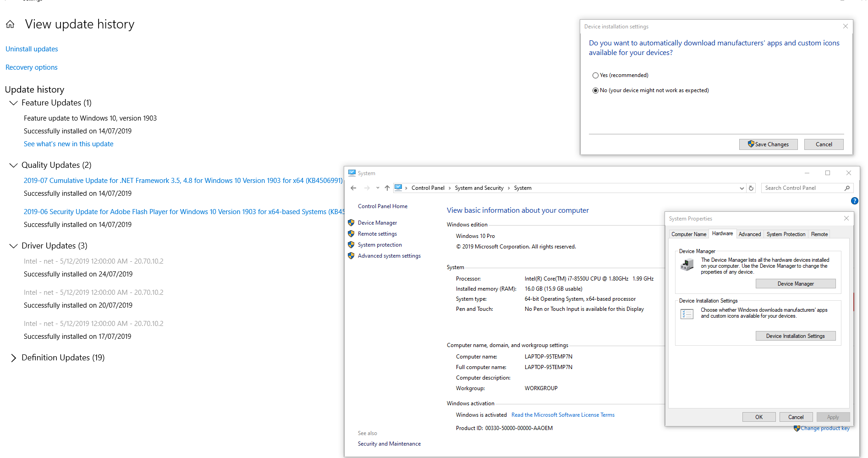Click the Device Installation Settings list icon
This screenshot has width=868, height=458.
687,314
